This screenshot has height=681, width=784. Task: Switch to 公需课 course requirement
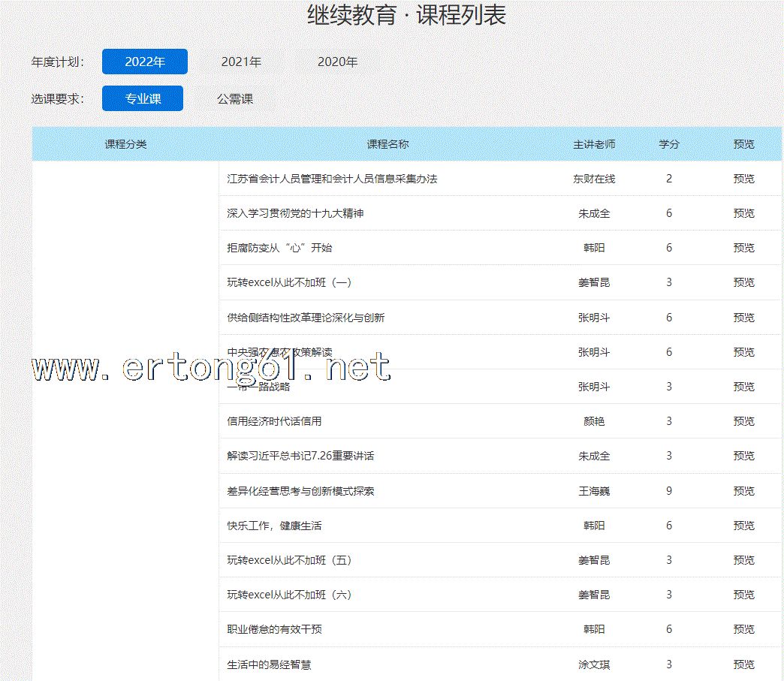[235, 98]
